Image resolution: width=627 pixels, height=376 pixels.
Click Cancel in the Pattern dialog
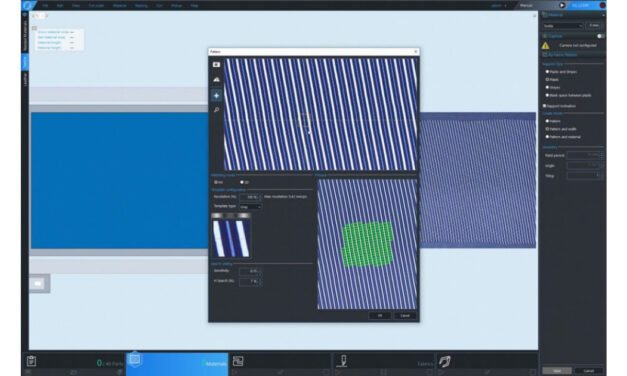click(x=405, y=316)
